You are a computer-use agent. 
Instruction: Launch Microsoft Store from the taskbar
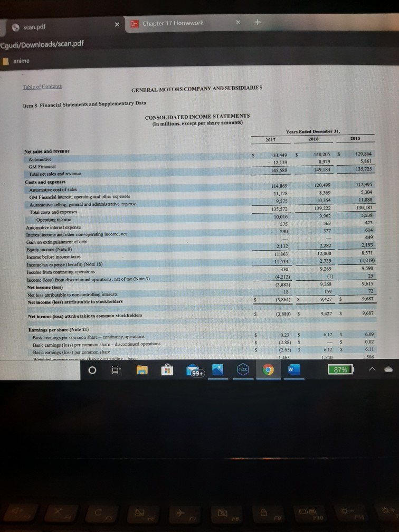pos(167,370)
